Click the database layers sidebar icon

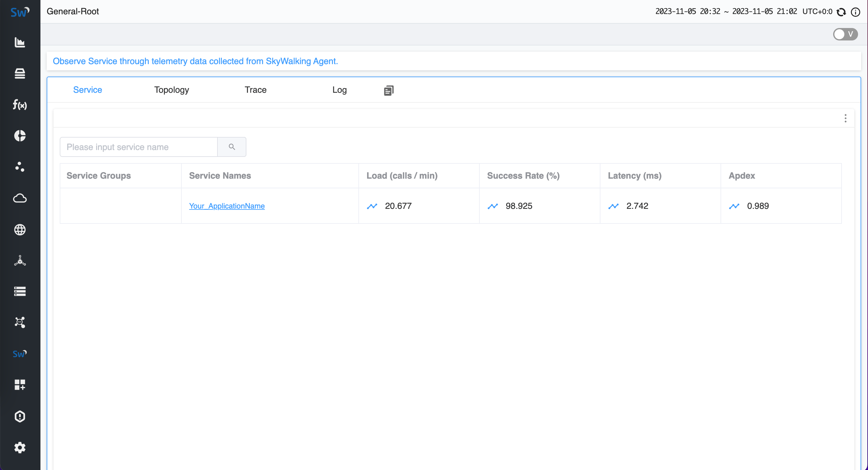(x=20, y=73)
